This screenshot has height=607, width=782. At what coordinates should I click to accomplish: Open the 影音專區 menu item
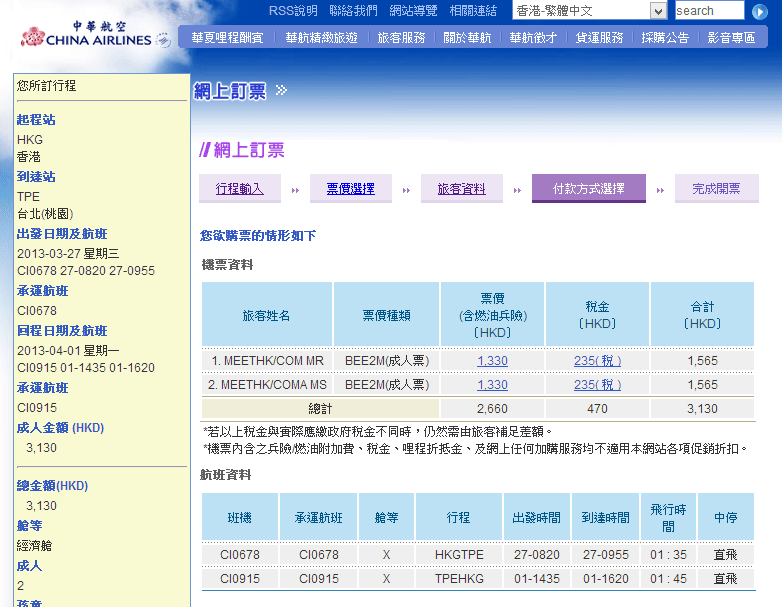pyautogui.click(x=731, y=38)
